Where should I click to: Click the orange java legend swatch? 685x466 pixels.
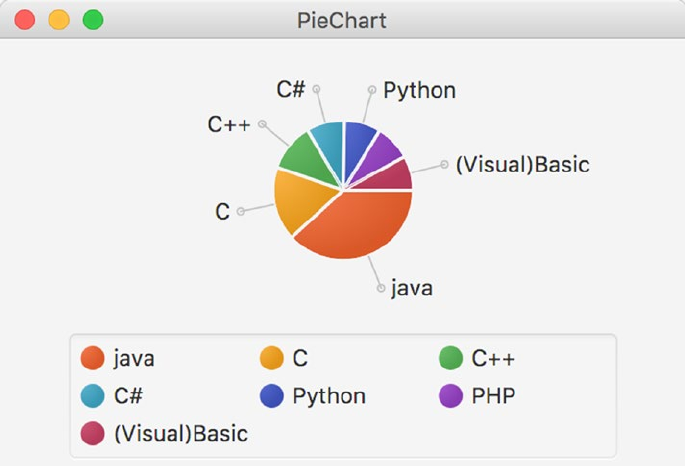93,357
